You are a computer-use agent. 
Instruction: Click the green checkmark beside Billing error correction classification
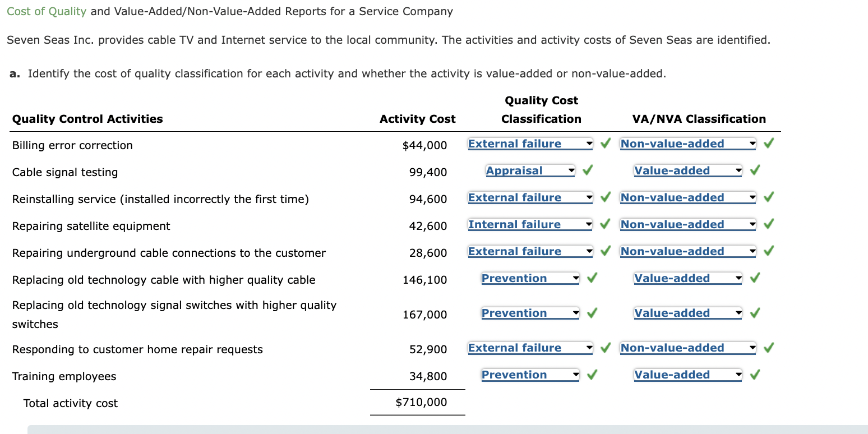[x=605, y=143]
